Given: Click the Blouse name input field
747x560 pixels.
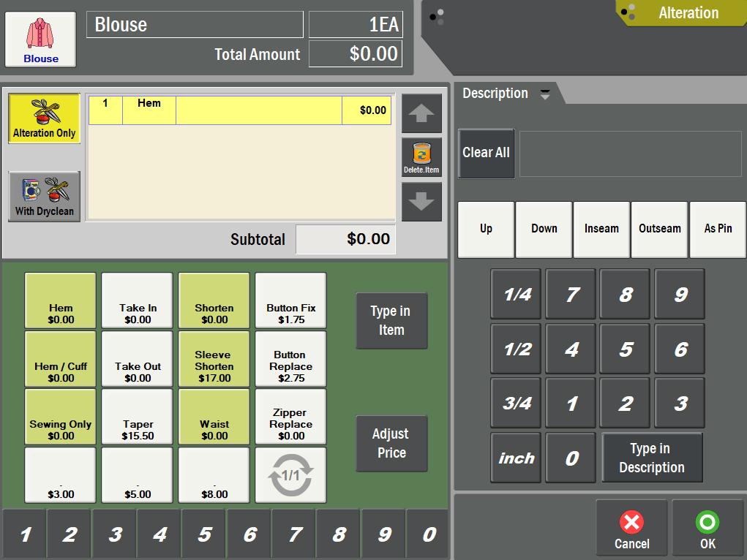Looking at the screenshot, I should tap(194, 24).
